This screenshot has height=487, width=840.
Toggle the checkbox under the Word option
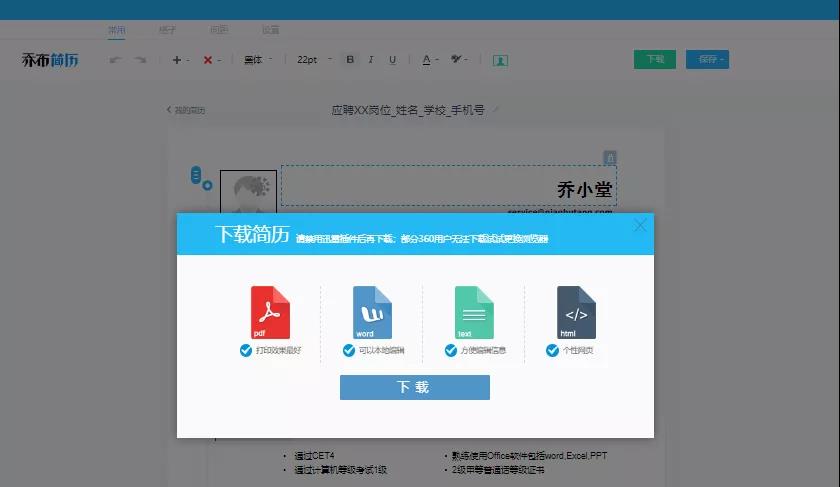pyautogui.click(x=349, y=350)
